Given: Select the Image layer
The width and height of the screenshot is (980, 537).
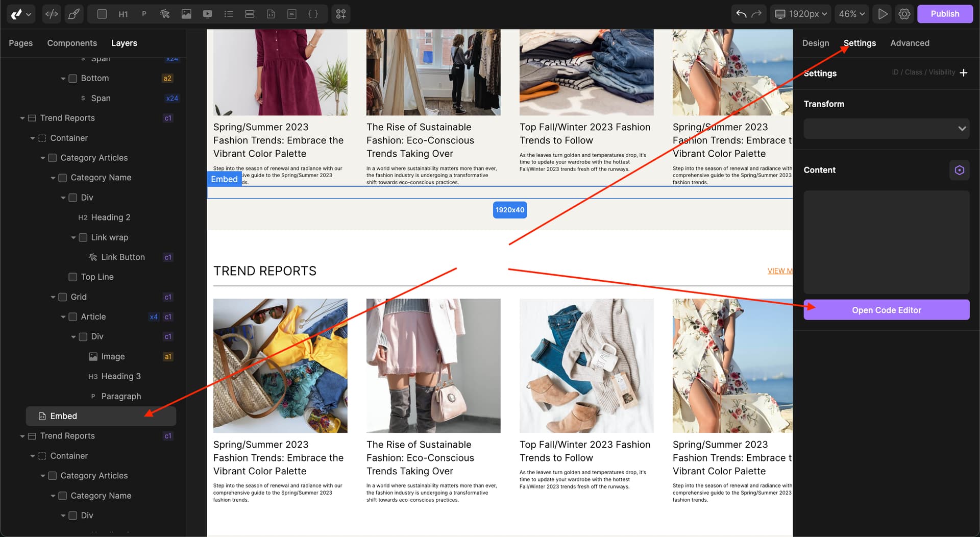Looking at the screenshot, I should pos(113,356).
